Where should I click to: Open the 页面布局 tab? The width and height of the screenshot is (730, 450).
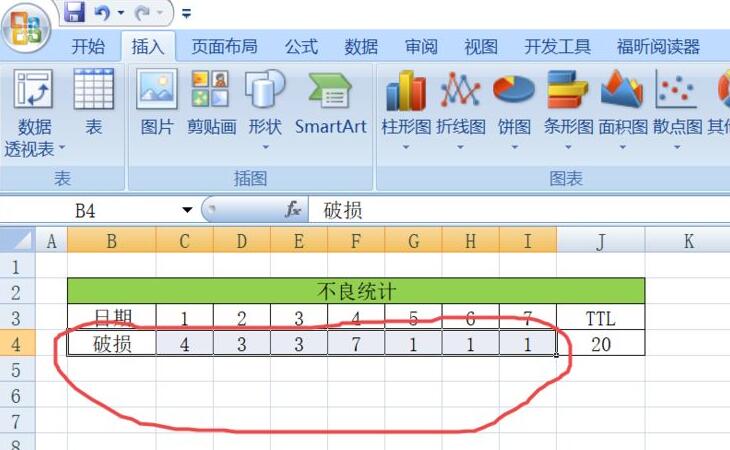224,47
